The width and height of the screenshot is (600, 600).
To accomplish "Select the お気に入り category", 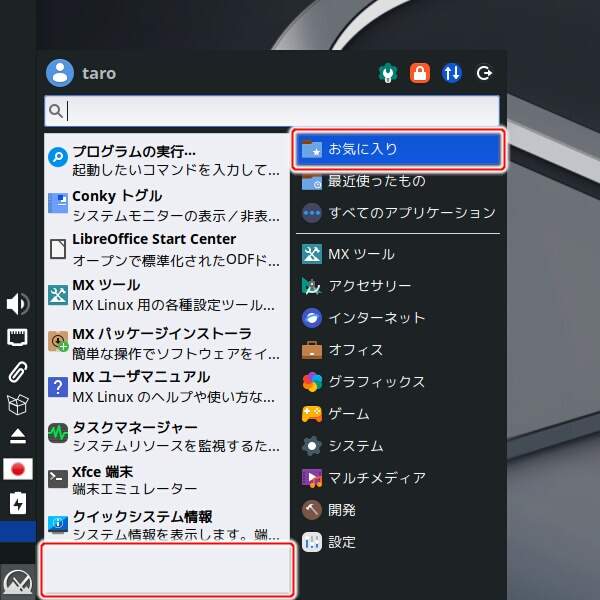I will [398, 149].
